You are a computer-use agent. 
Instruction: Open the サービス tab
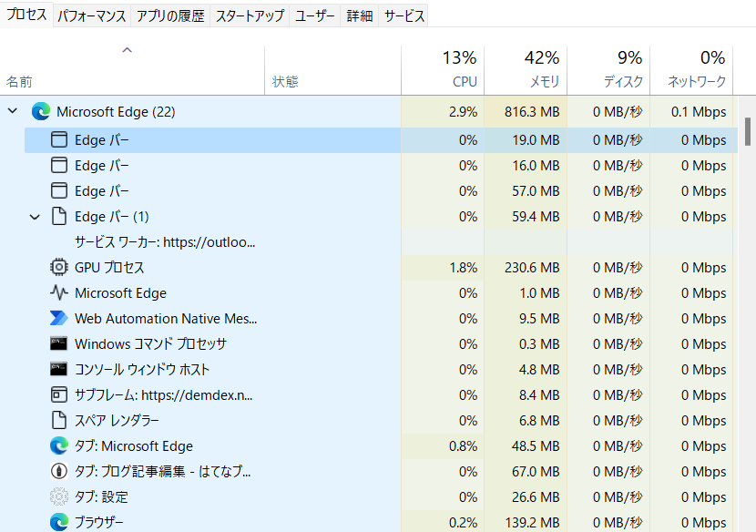[x=404, y=15]
